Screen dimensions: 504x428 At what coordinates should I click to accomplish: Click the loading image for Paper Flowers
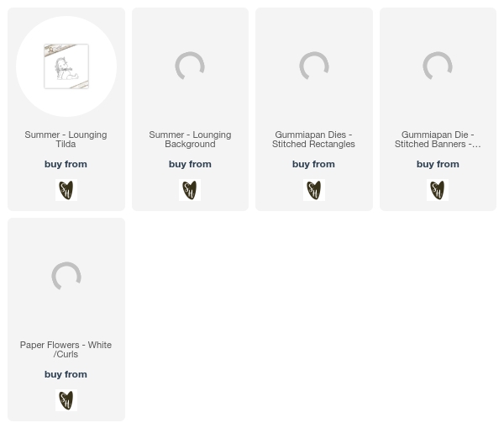coord(66,276)
